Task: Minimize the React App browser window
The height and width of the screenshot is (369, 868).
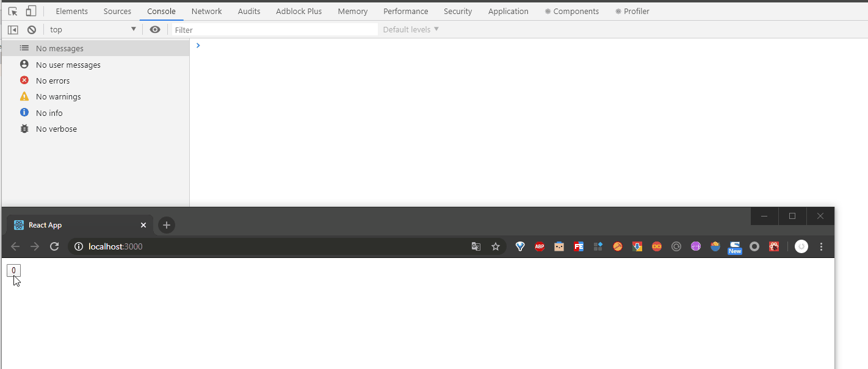Action: [x=764, y=216]
